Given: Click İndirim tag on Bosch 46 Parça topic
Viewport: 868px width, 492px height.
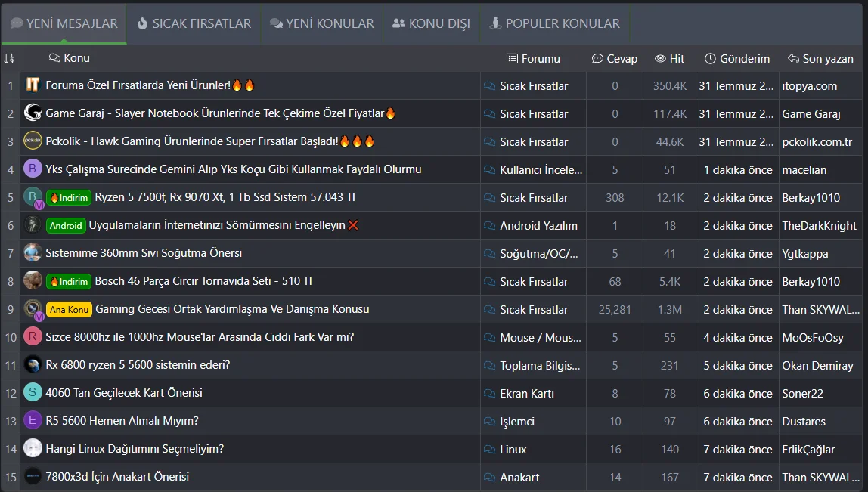Looking at the screenshot, I should (x=69, y=282).
